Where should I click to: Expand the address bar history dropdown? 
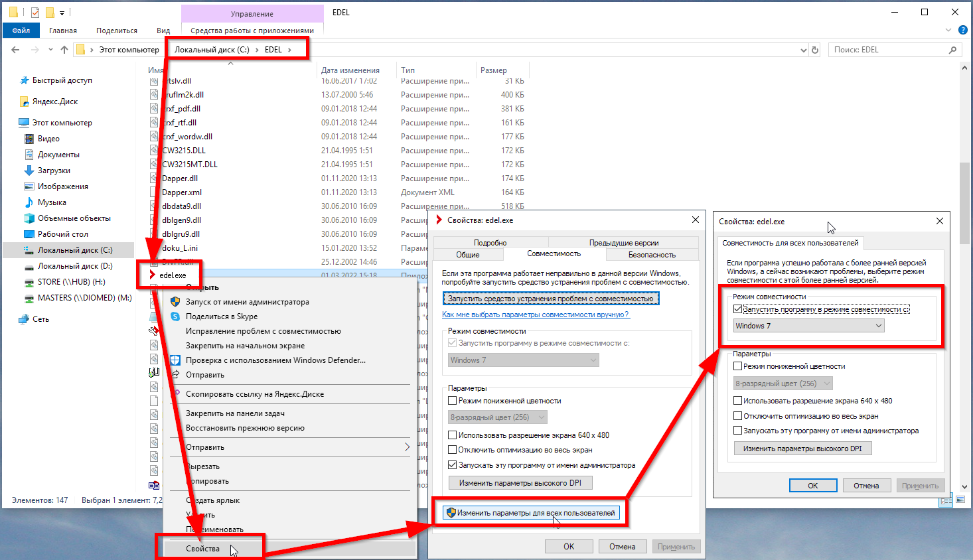pyautogui.click(x=803, y=50)
